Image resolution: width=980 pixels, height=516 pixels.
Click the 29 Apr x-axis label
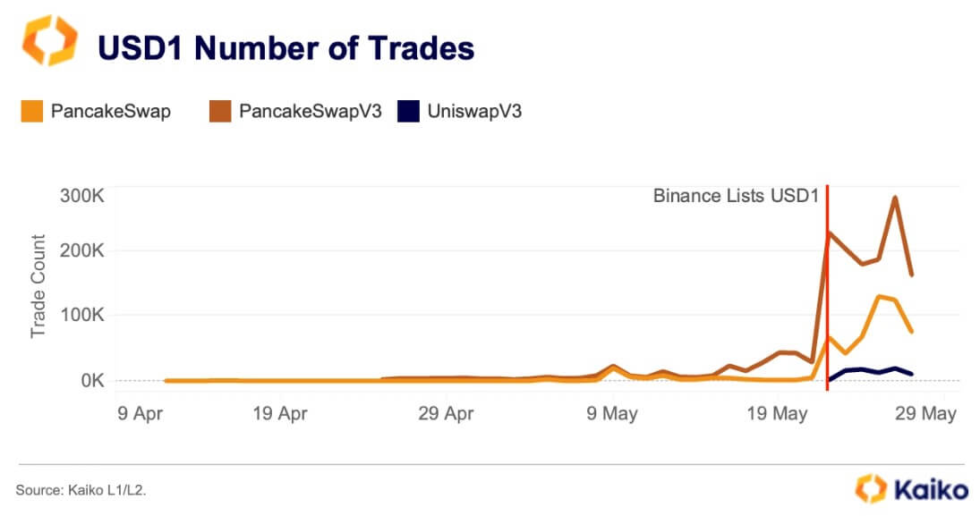[x=447, y=414]
